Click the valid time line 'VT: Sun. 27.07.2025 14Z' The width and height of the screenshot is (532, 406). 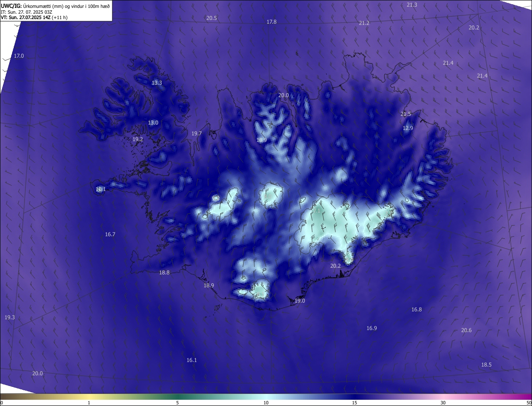(25, 17)
